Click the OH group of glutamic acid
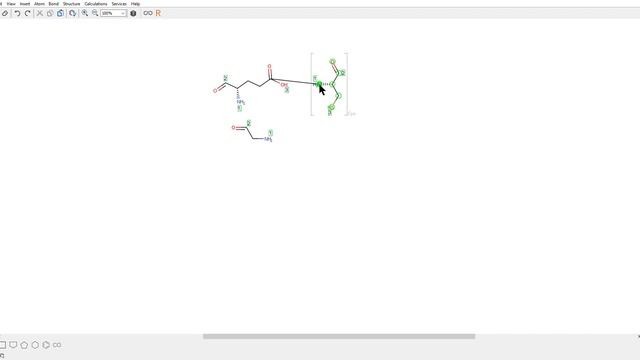The height and width of the screenshot is (360, 640). coord(284,85)
